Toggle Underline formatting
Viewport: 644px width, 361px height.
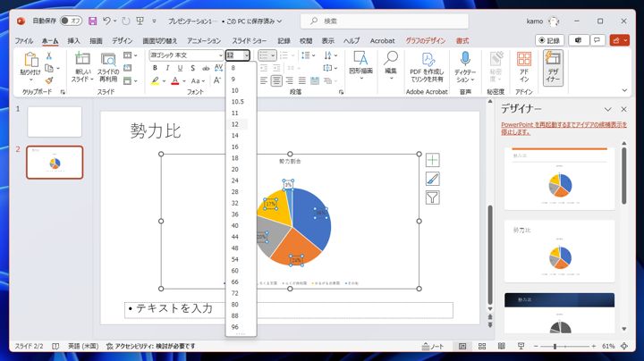[x=180, y=68]
